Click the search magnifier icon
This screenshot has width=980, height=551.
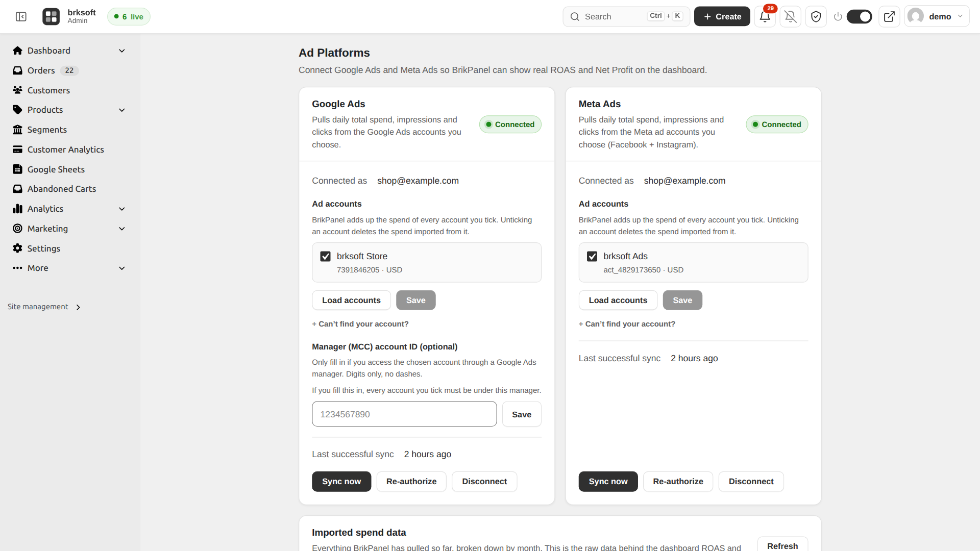coord(575,17)
